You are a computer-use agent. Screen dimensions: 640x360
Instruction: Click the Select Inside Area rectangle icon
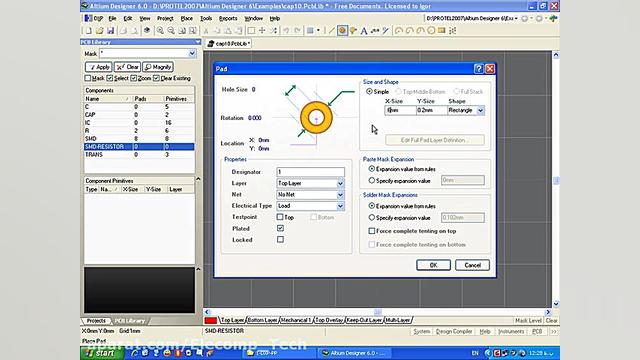point(251,31)
